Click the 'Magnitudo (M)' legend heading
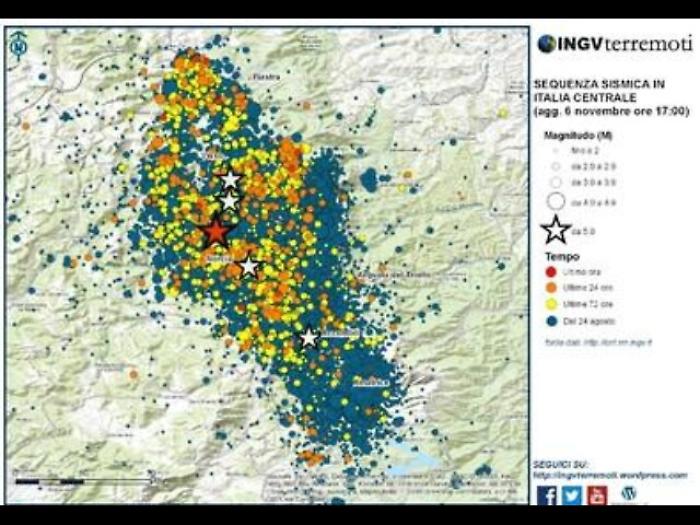700x525 pixels. [x=578, y=135]
